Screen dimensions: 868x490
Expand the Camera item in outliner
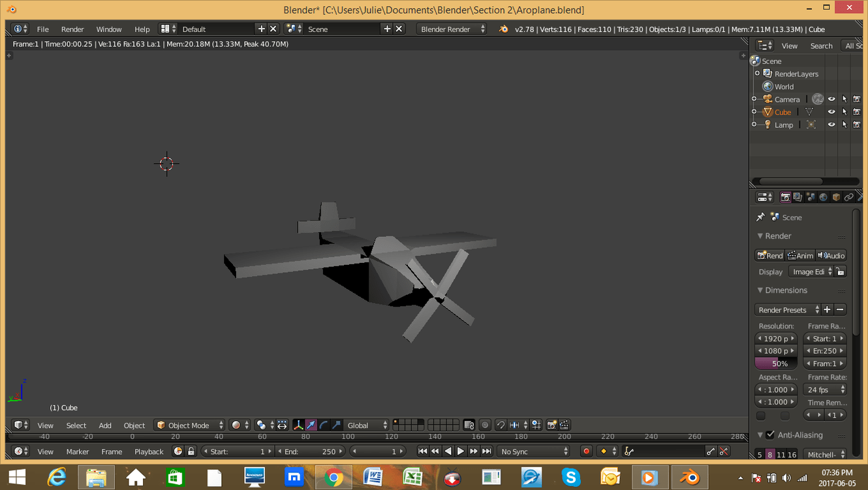(x=754, y=99)
